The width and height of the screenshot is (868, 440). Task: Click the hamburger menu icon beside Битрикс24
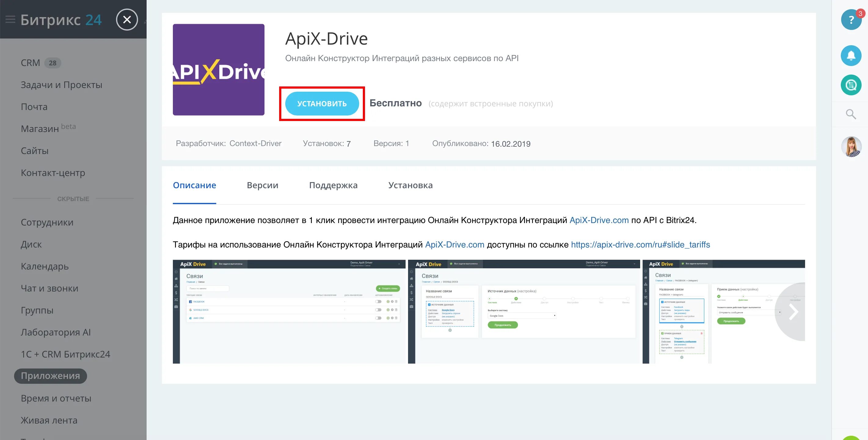pyautogui.click(x=10, y=20)
